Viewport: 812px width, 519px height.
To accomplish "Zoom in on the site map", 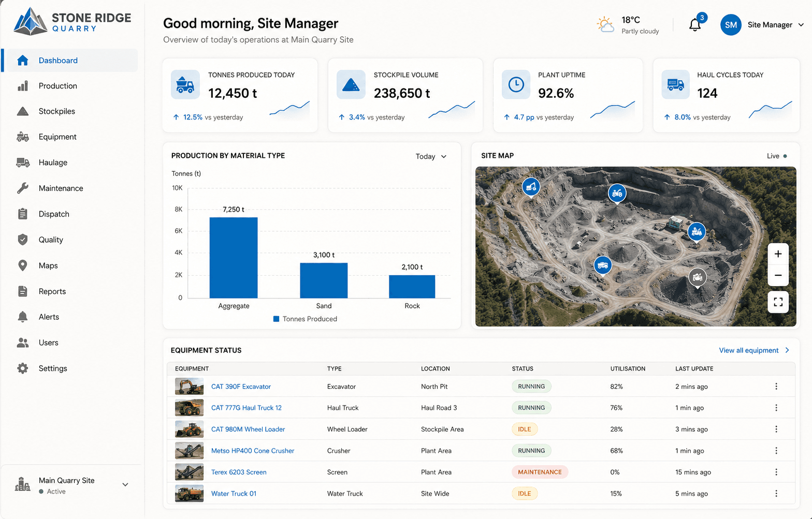I will point(778,254).
